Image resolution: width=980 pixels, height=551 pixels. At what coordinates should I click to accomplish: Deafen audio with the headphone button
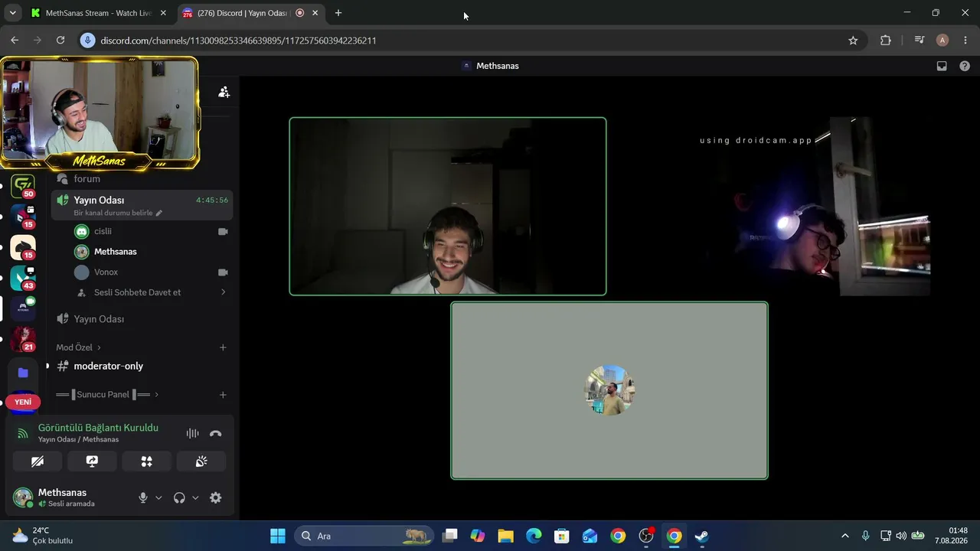click(x=179, y=497)
